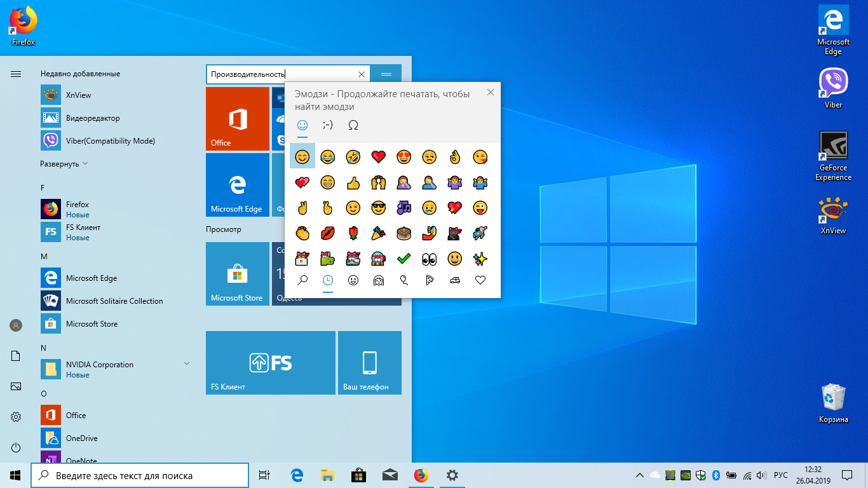The height and width of the screenshot is (488, 868).
Task: Select the heart symbols emoji category
Action: (x=480, y=280)
